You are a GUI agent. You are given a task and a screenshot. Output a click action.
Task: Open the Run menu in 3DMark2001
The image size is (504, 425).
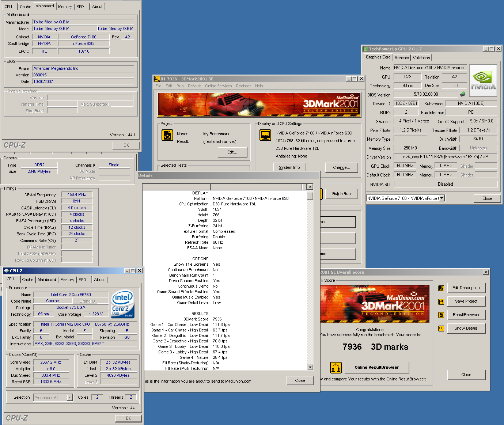click(180, 86)
